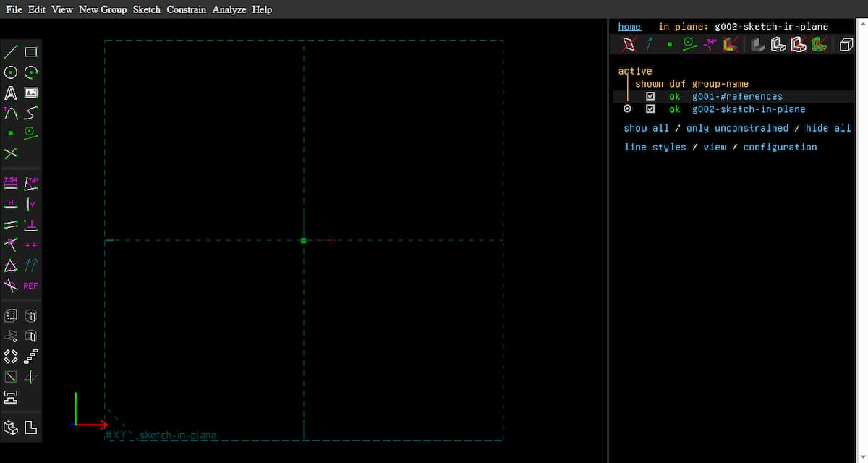868x463 pixels.
Task: Apply the same orientation constraint
Action: click(x=31, y=265)
